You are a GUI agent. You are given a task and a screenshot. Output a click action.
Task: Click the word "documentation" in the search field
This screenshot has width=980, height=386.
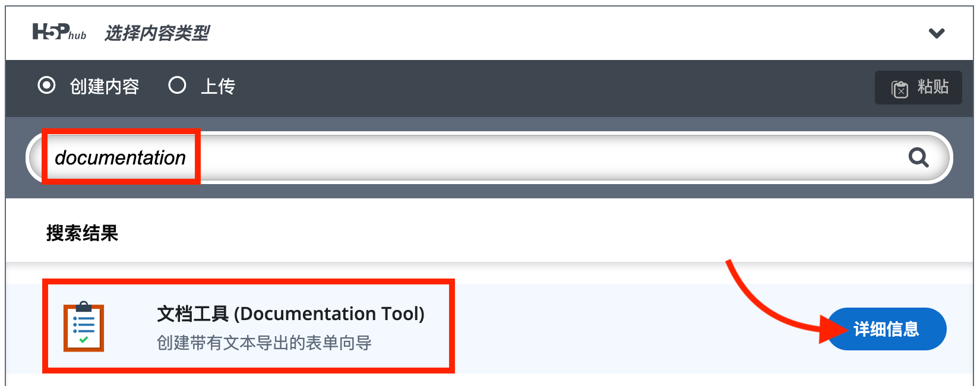point(121,158)
